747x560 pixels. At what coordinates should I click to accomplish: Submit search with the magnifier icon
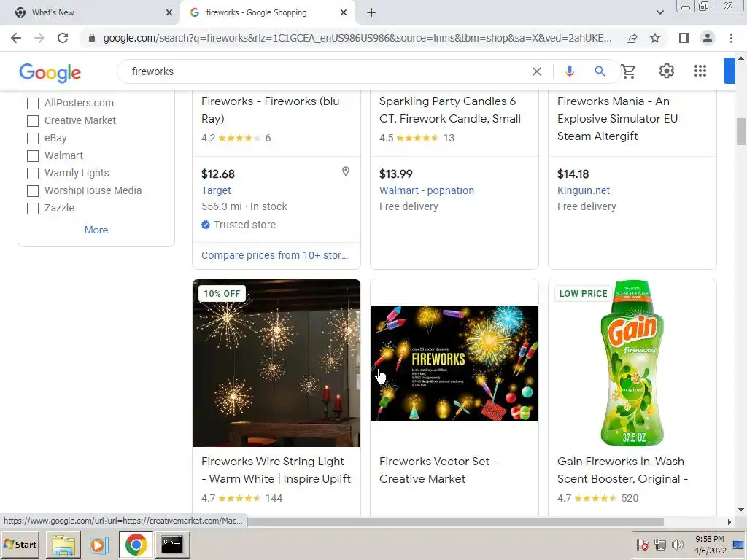click(x=600, y=71)
